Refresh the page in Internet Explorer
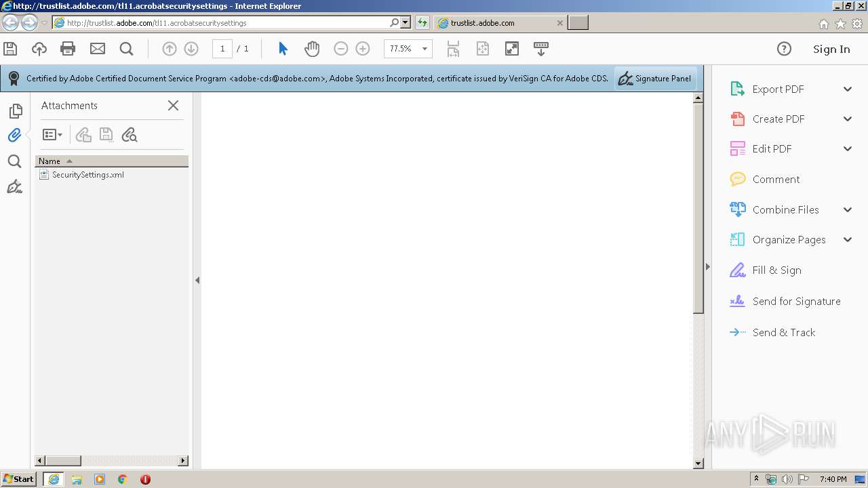Image resolution: width=868 pixels, height=488 pixels. tap(422, 22)
